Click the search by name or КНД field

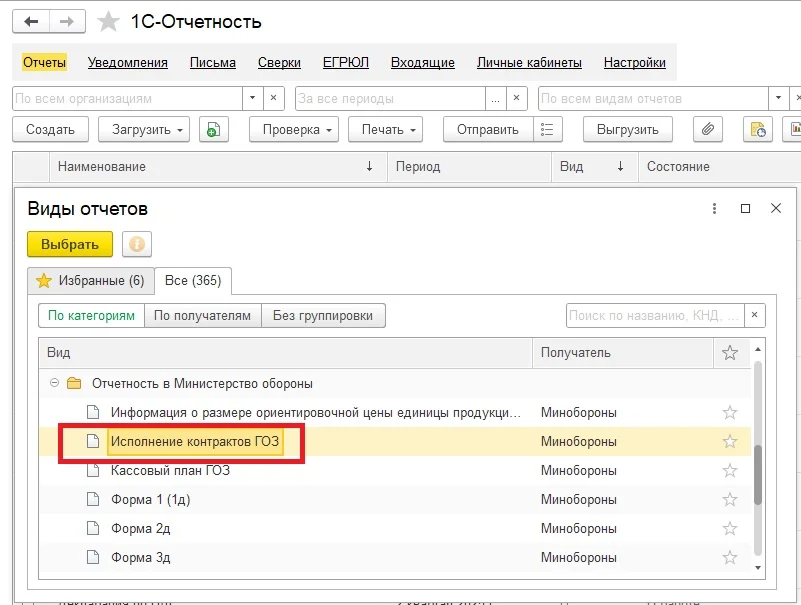[655, 315]
